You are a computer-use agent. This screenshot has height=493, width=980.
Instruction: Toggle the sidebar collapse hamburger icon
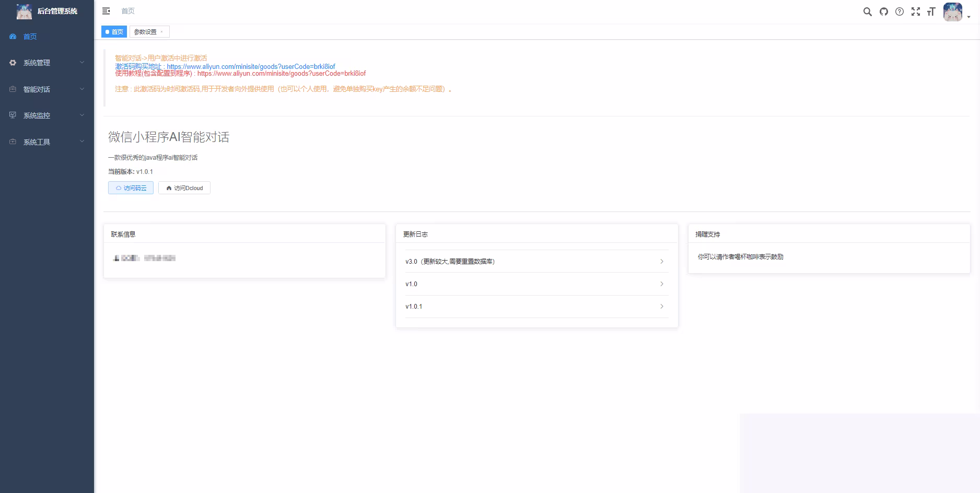click(106, 11)
